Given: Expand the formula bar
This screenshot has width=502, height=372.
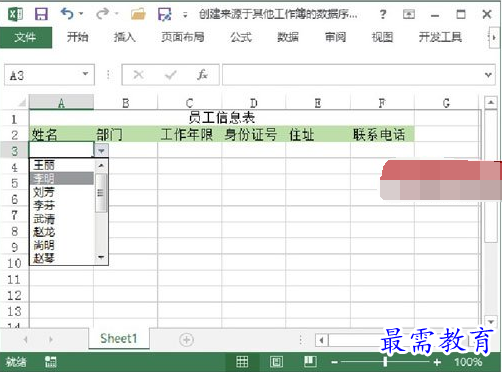Looking at the screenshot, I should (x=488, y=75).
